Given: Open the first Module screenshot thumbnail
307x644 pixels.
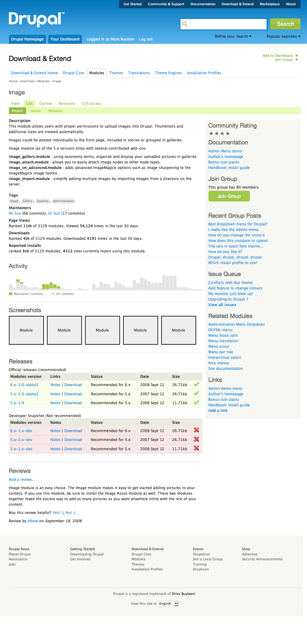Looking at the screenshot, I should point(26,330).
